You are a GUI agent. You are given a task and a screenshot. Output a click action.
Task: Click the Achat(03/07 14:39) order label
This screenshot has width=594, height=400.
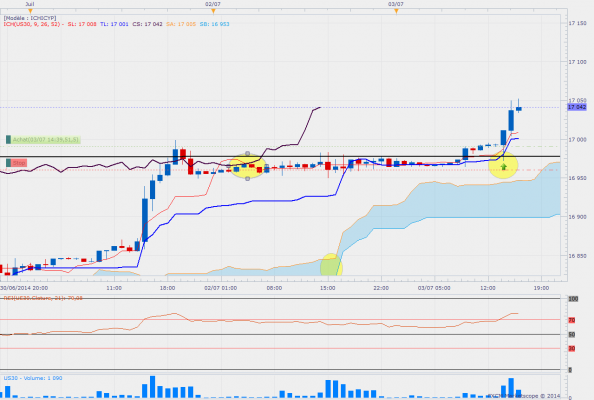45,140
